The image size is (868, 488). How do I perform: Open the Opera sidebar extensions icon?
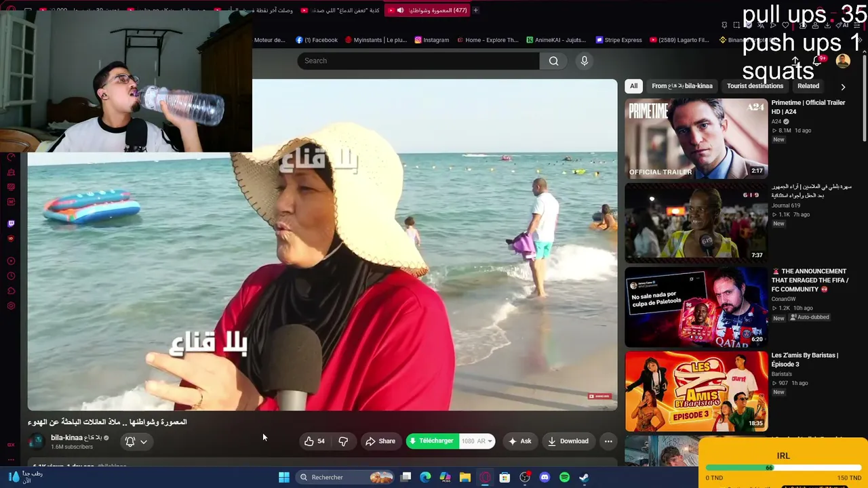click(11, 291)
